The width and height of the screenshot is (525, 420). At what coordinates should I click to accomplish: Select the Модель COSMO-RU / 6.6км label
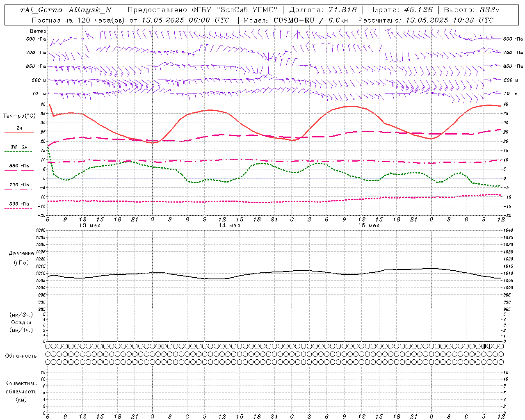pos(296,20)
